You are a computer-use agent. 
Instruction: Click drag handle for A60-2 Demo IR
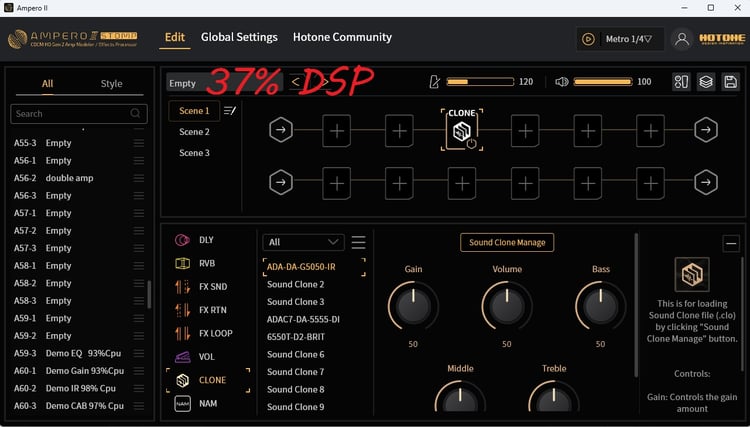coord(139,389)
